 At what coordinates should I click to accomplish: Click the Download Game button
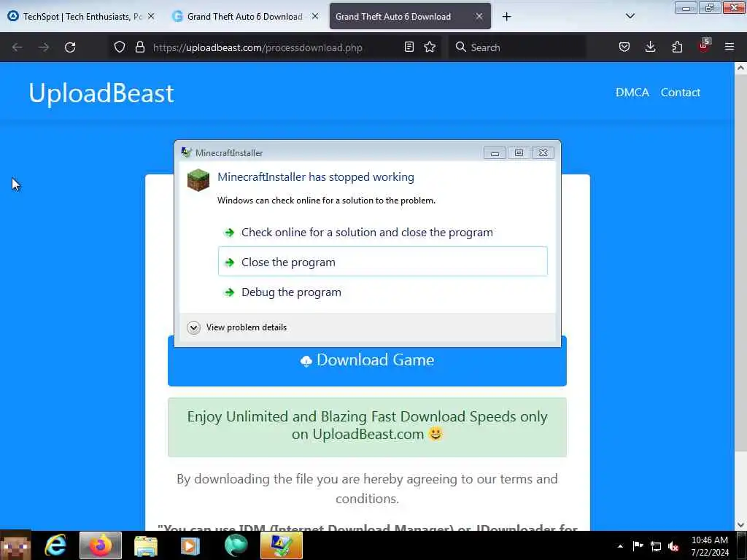367,360
